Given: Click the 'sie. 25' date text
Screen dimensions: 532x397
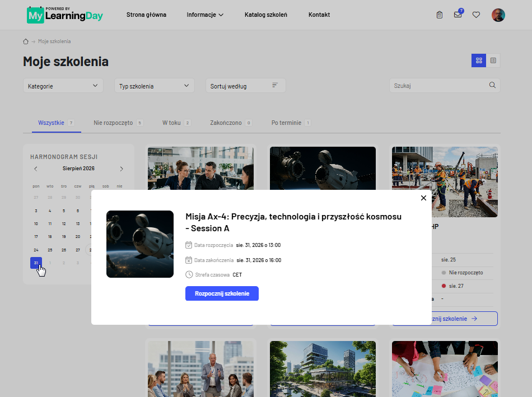Looking at the screenshot, I should click(x=449, y=260).
